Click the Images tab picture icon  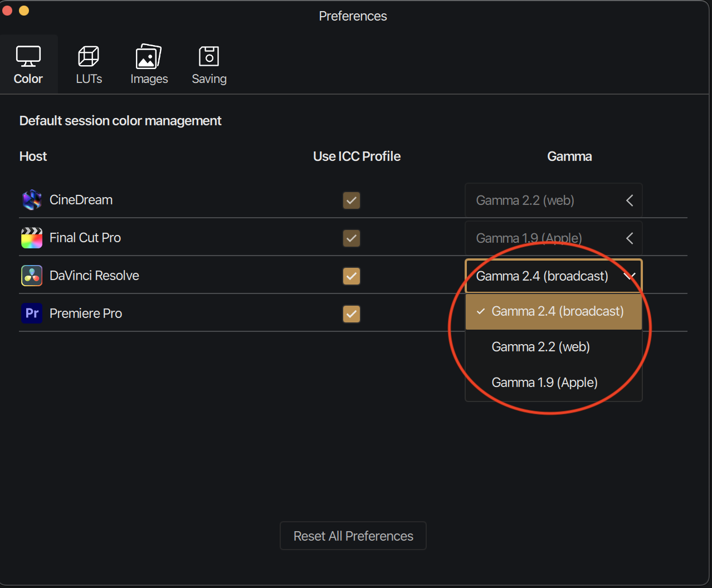149,56
